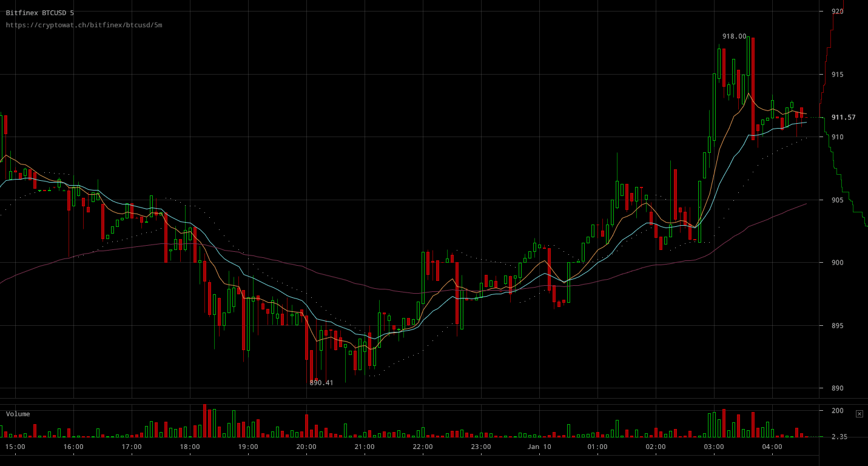Click the 04:00 time axis label
868x466 pixels.
[772, 447]
